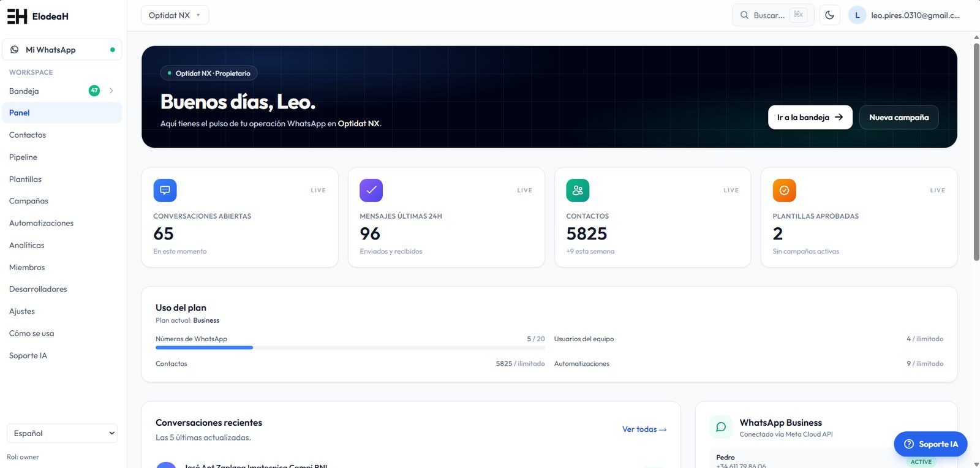Open Automatizaciones in sidebar
This screenshot has width=980, height=468.
(62, 223)
